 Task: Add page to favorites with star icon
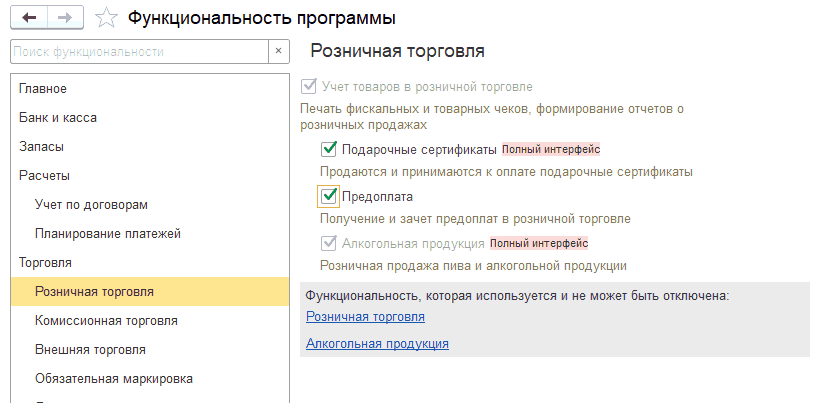(105, 18)
